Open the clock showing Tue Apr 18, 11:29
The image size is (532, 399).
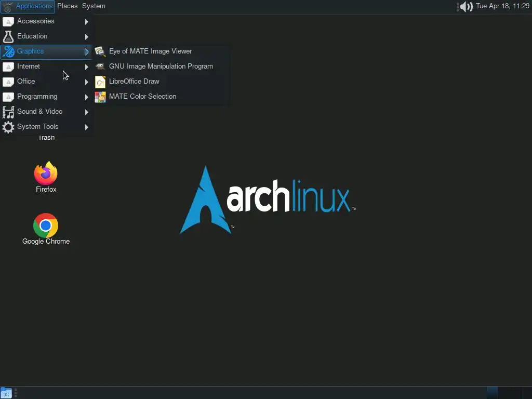click(502, 6)
